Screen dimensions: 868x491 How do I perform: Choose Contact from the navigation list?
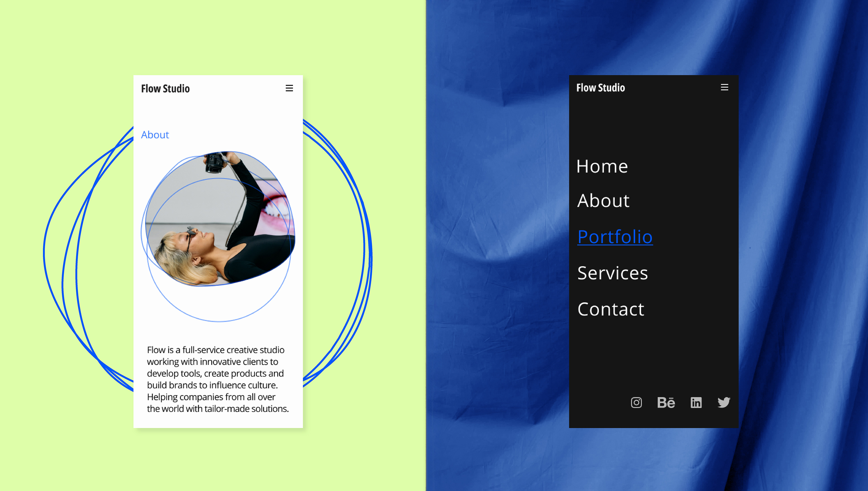(x=611, y=309)
